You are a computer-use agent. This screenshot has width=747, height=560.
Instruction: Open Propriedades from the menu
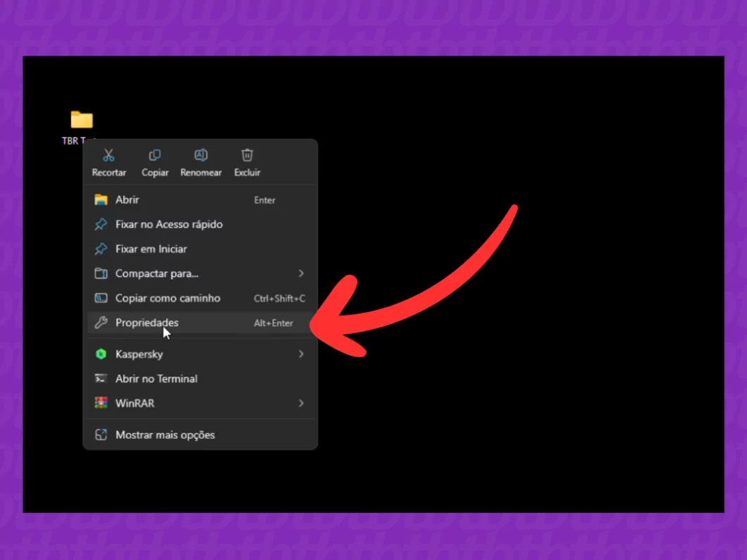[x=201, y=323]
